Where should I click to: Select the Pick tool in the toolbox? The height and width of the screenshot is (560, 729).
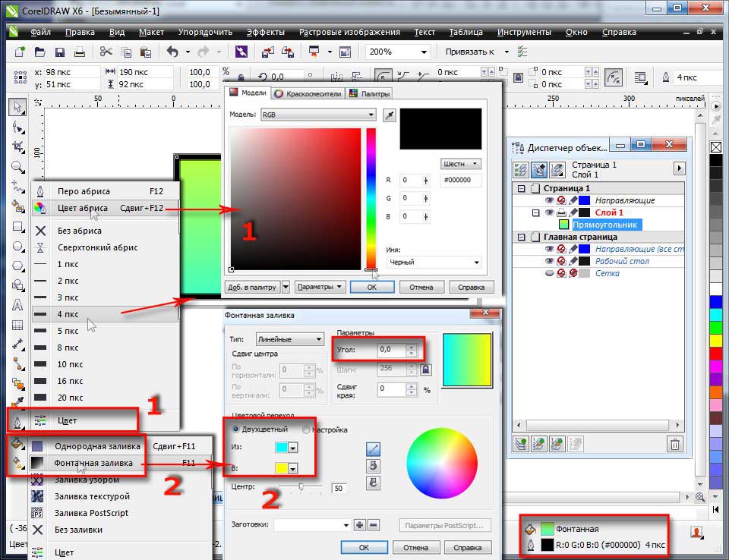click(x=18, y=107)
